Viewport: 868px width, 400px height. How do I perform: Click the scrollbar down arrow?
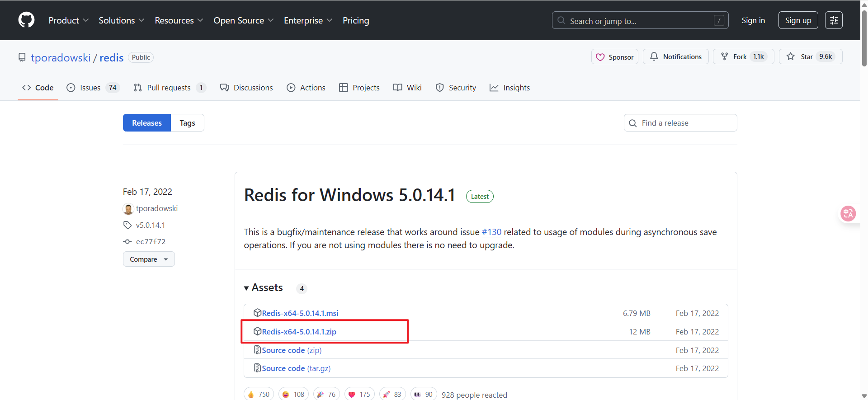coord(864,396)
